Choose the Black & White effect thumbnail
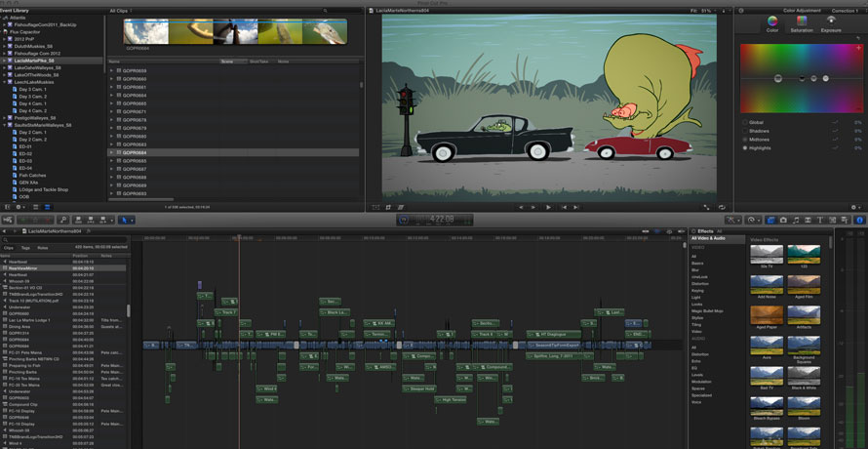 (x=804, y=375)
